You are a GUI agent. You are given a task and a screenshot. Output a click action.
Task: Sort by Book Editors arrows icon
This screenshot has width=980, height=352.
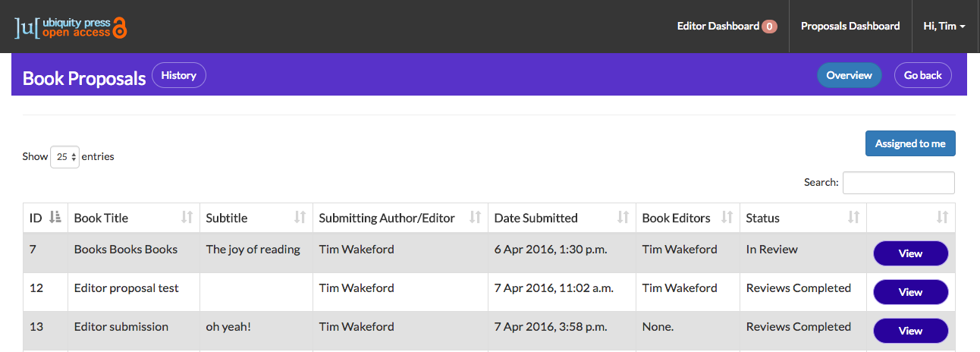coord(727,217)
